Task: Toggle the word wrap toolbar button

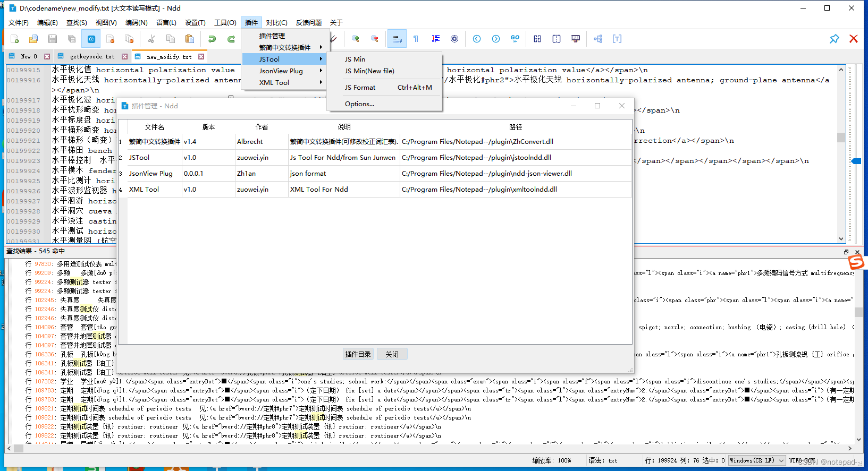Action: point(397,39)
